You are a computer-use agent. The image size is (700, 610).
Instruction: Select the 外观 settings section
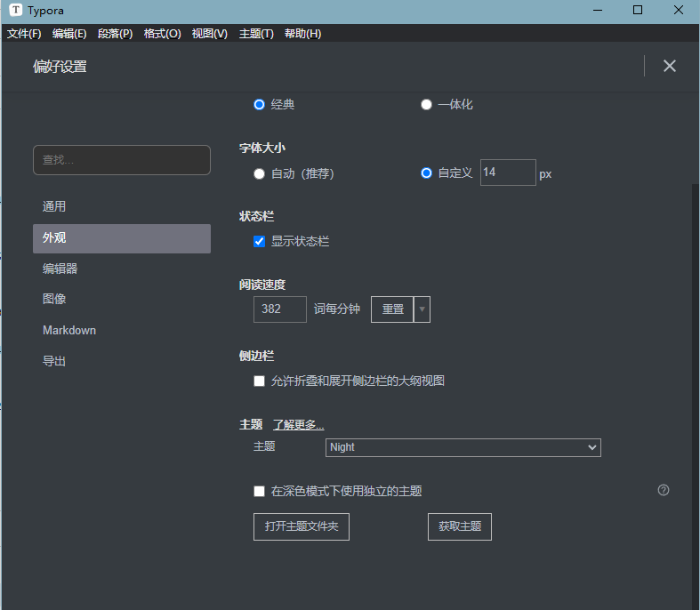(122, 238)
